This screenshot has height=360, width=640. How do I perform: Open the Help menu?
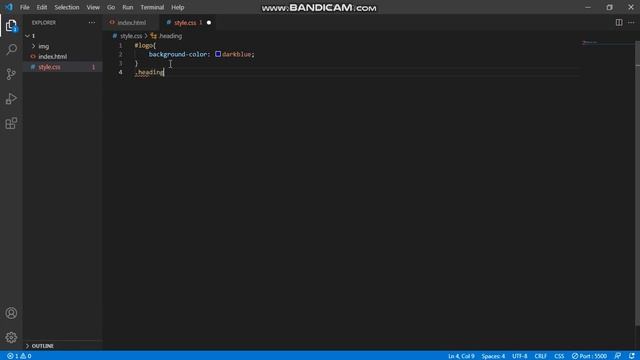tap(178, 7)
